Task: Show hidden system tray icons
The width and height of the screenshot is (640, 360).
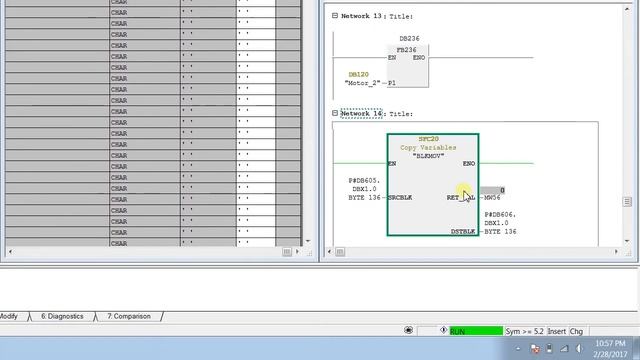Action: coord(518,349)
